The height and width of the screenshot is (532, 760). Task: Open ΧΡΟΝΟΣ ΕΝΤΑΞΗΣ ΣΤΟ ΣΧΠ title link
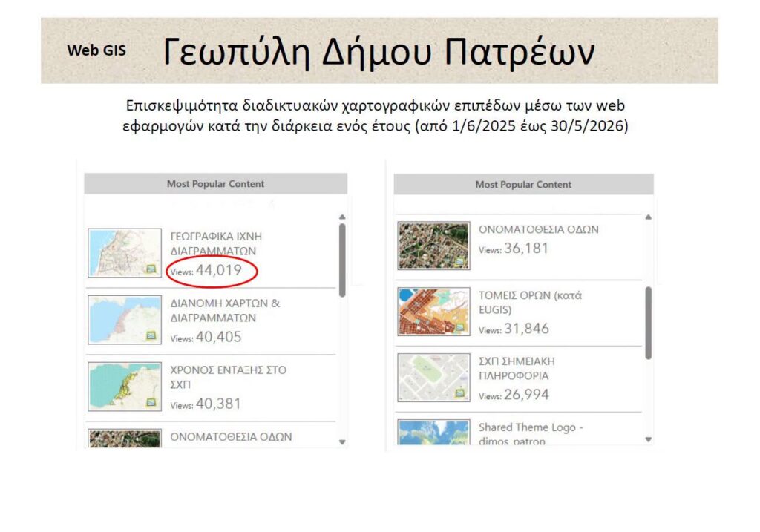click(228, 377)
